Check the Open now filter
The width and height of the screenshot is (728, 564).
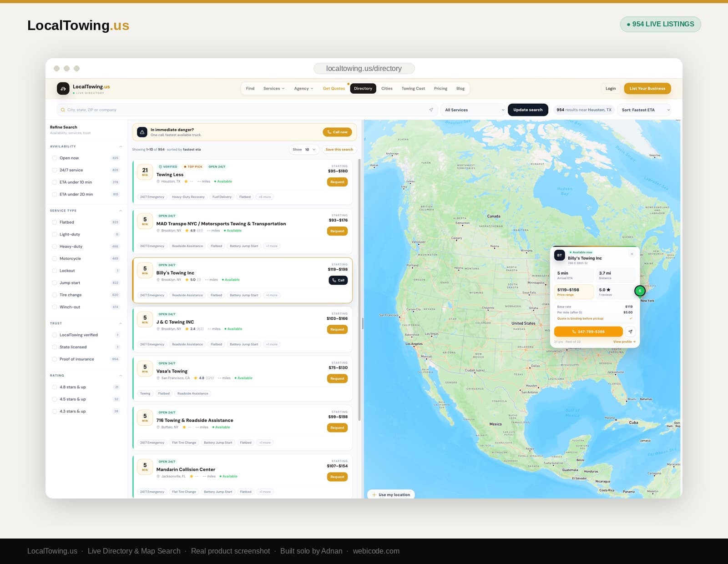[55, 158]
